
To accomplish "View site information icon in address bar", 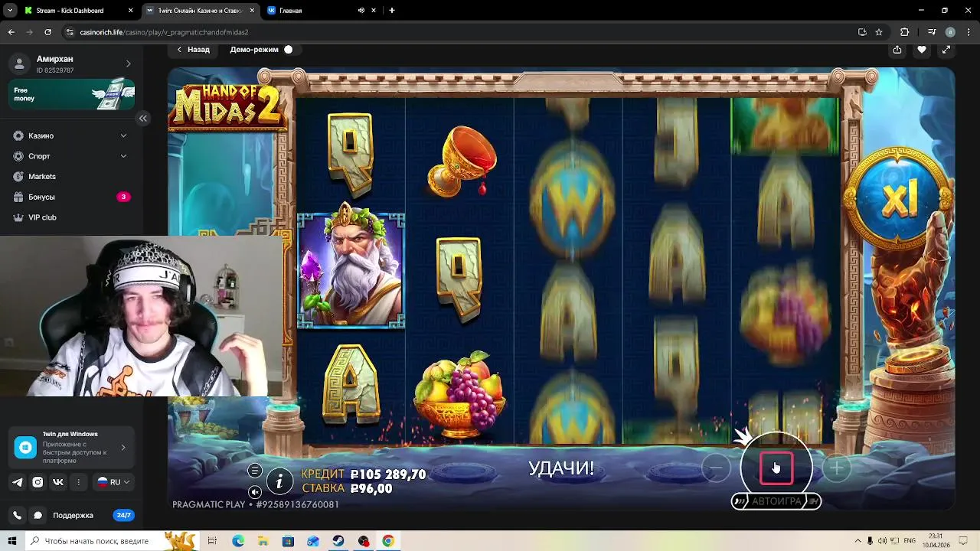I will tap(70, 32).
